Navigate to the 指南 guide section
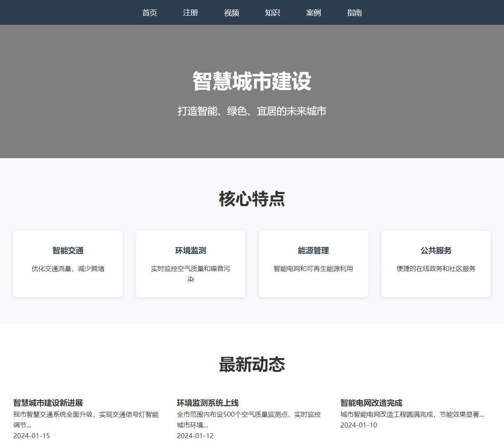The image size is (504, 446). [354, 12]
